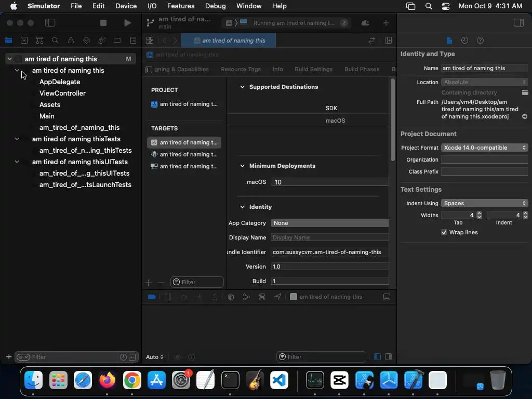
Task: Click the Stop button in toolbar
Action: (103, 23)
